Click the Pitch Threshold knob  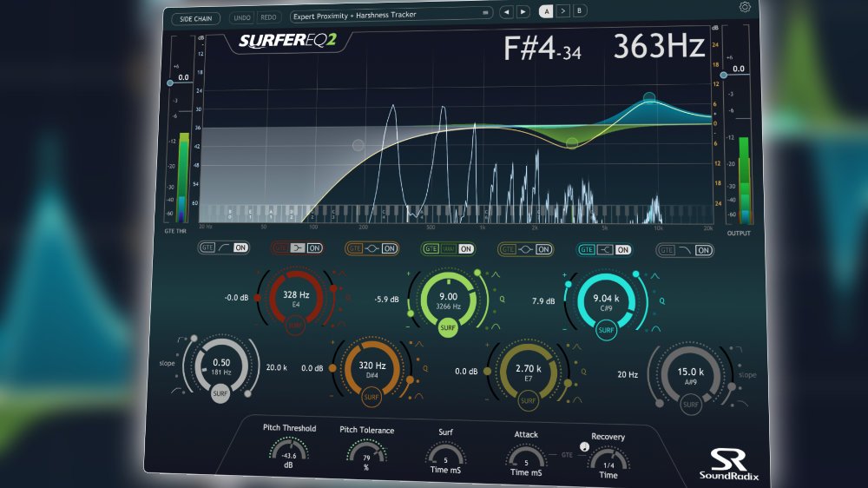(288, 451)
